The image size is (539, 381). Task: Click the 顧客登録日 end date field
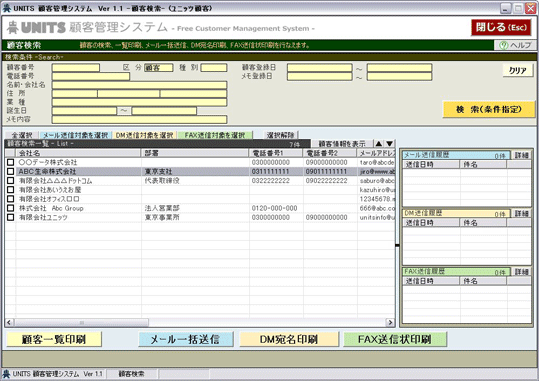click(x=399, y=68)
